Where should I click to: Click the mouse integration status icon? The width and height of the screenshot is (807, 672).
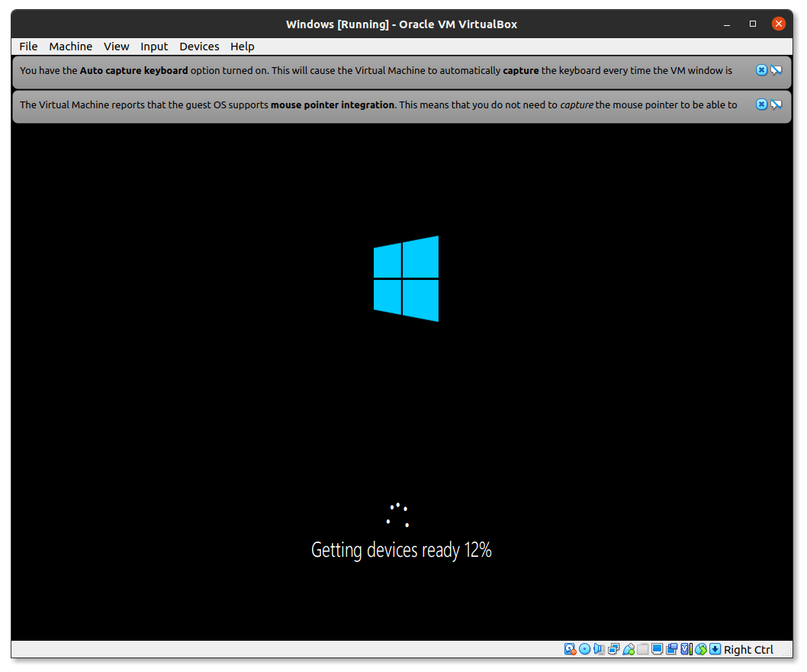701,649
